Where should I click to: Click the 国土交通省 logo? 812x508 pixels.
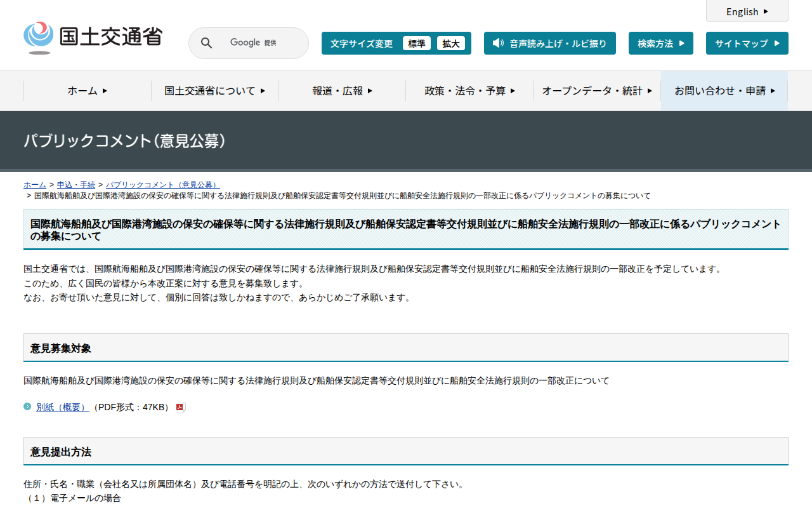coord(92,36)
